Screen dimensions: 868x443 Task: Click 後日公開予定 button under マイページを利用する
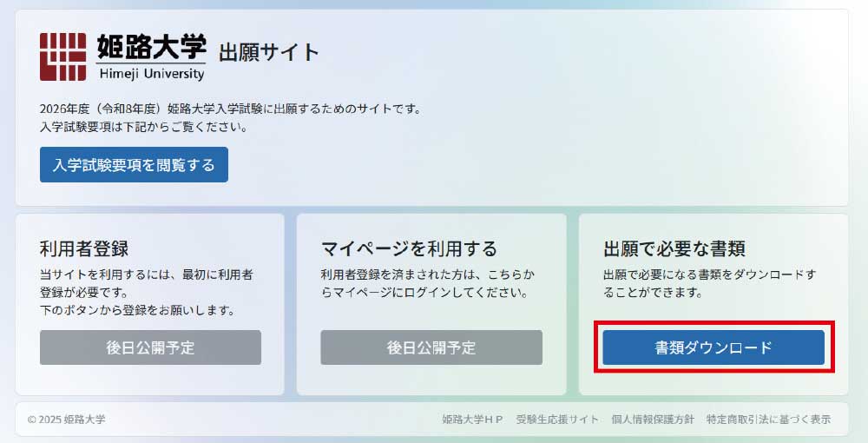coord(431,347)
